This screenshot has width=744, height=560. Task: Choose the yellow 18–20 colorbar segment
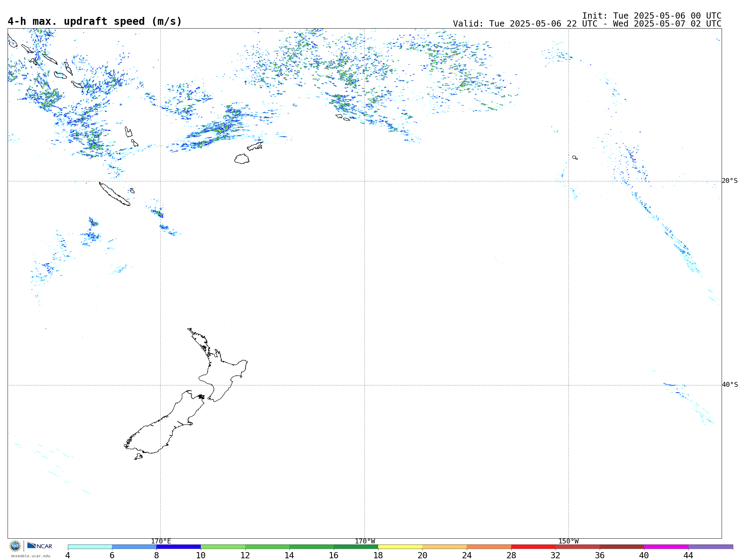click(400, 547)
